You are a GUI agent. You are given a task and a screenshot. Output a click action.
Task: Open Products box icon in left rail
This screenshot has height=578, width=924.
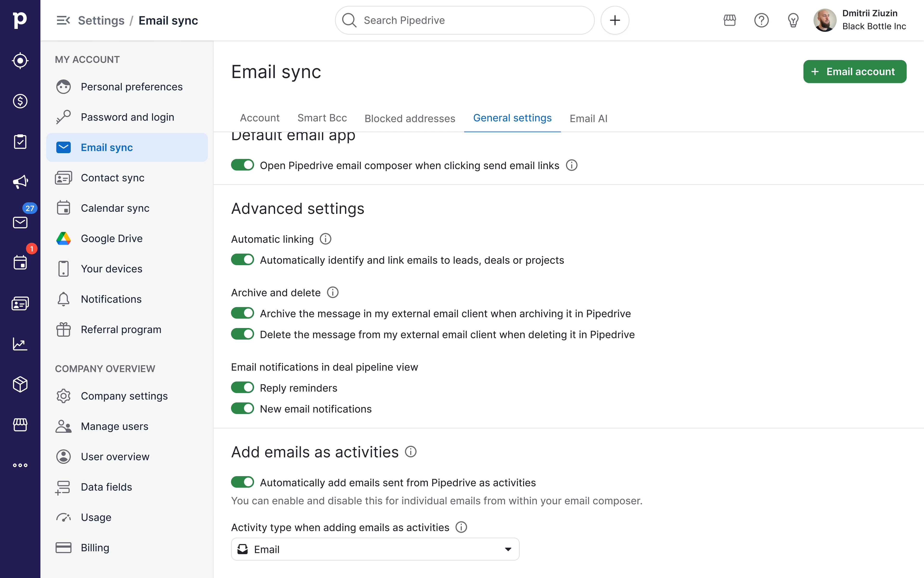coord(20,384)
